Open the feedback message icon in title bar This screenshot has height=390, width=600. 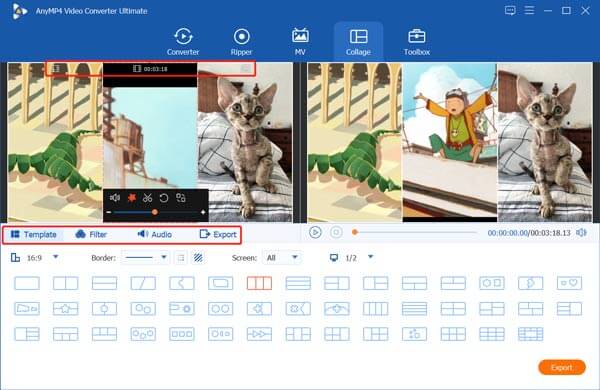pos(510,10)
